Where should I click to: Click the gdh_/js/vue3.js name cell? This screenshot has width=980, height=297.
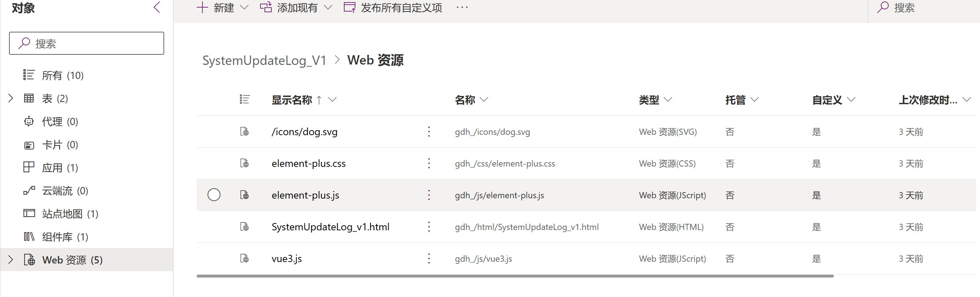pos(483,259)
